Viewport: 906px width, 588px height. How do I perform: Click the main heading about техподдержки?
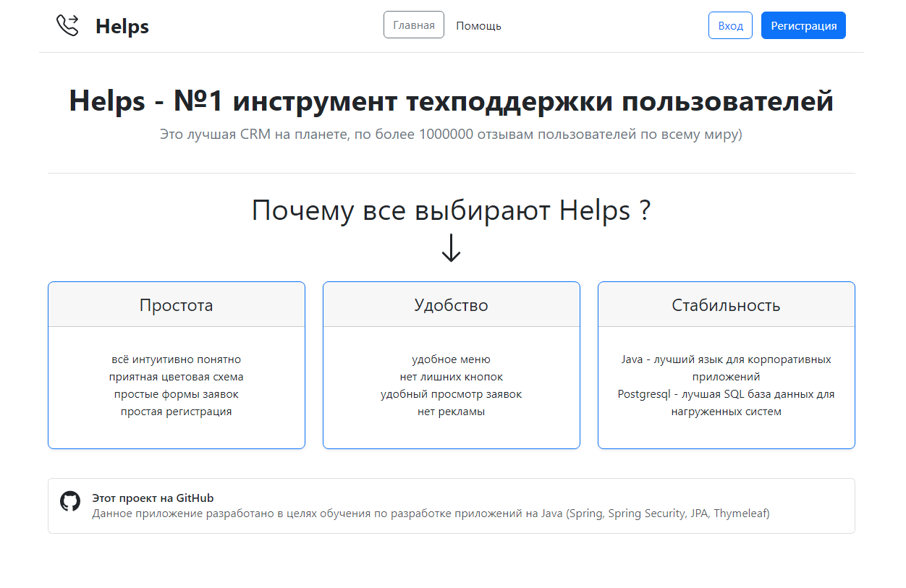tap(451, 101)
